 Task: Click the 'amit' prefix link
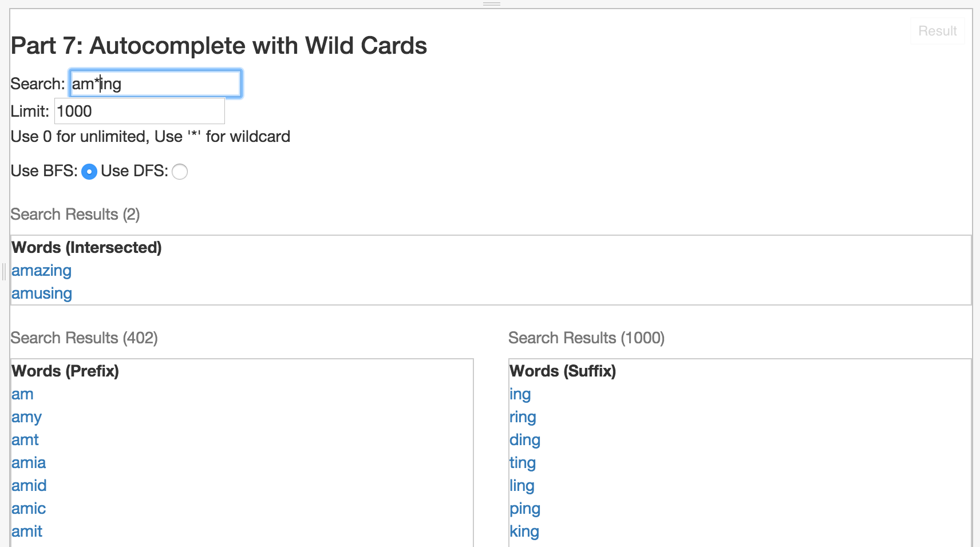[x=27, y=532]
